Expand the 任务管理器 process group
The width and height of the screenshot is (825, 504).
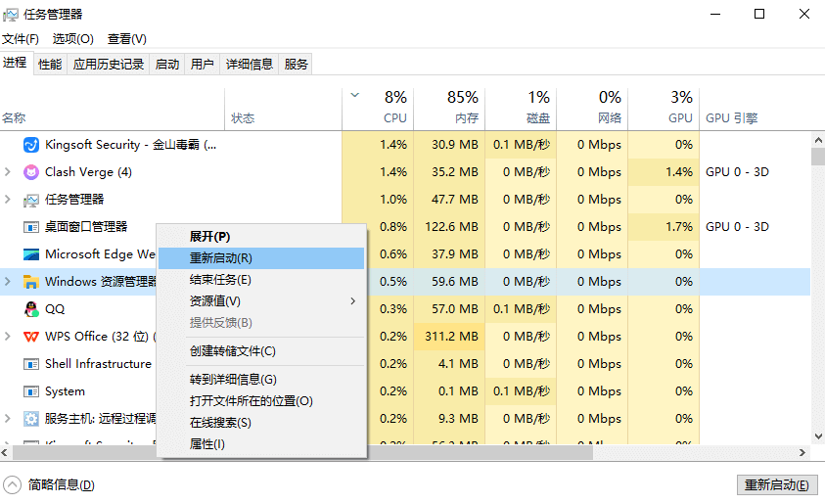8,200
